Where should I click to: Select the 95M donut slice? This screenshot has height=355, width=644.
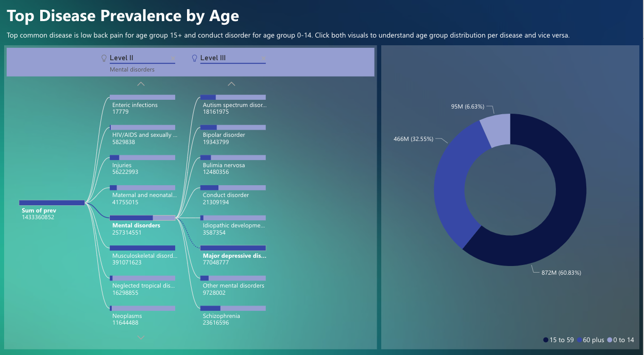coord(497,130)
